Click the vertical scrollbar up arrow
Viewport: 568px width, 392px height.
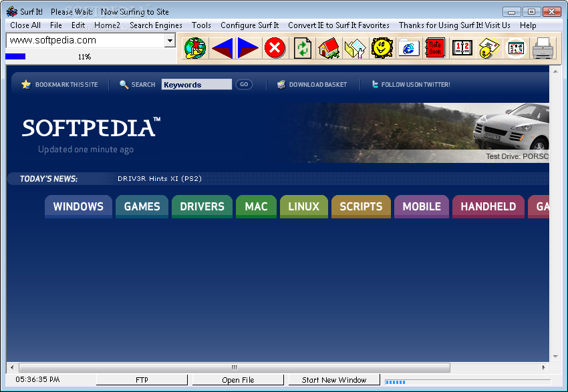(x=555, y=71)
